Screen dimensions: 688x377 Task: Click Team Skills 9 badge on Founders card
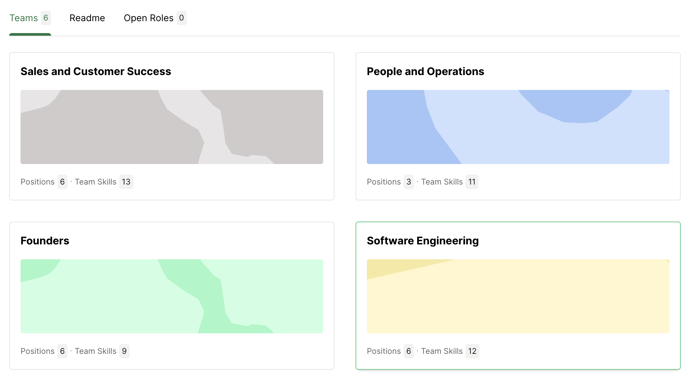coord(124,351)
